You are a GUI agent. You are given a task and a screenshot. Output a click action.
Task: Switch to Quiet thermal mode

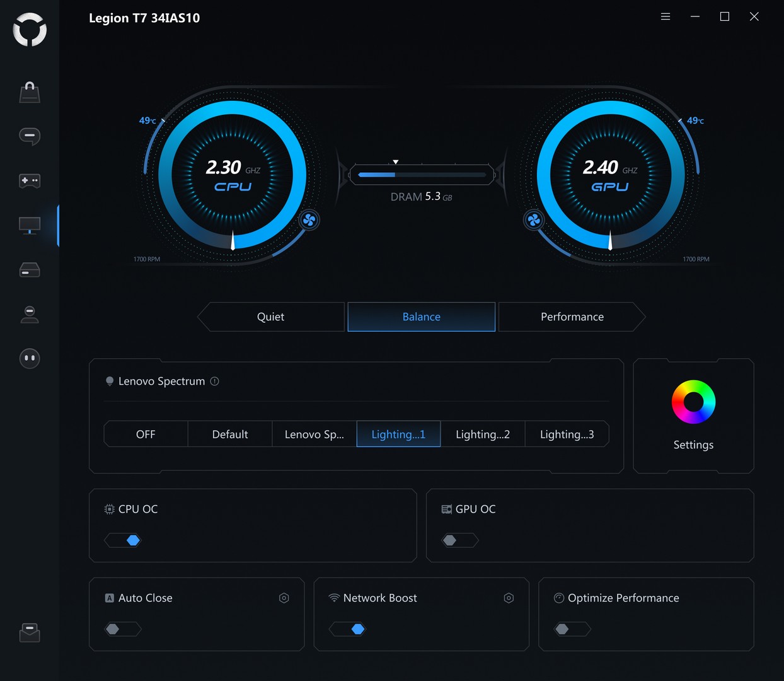tap(271, 317)
